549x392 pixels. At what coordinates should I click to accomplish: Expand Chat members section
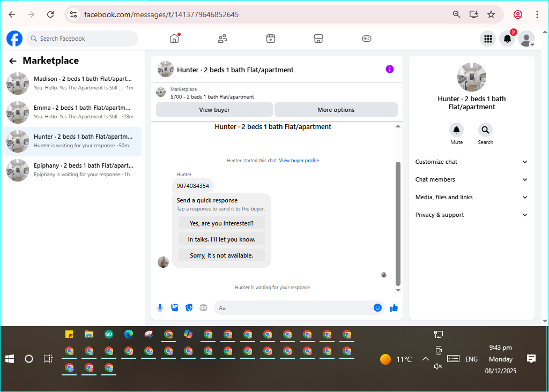pyautogui.click(x=471, y=179)
